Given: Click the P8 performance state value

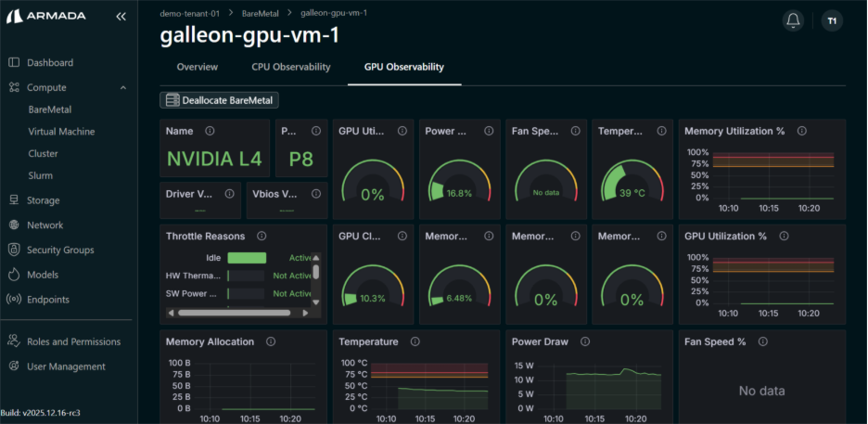Looking at the screenshot, I should coord(301,160).
